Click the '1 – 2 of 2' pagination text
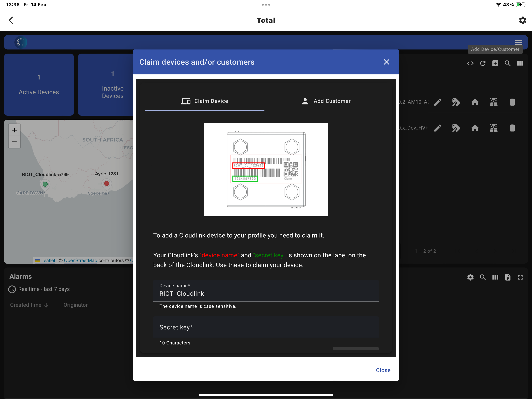 point(425,251)
